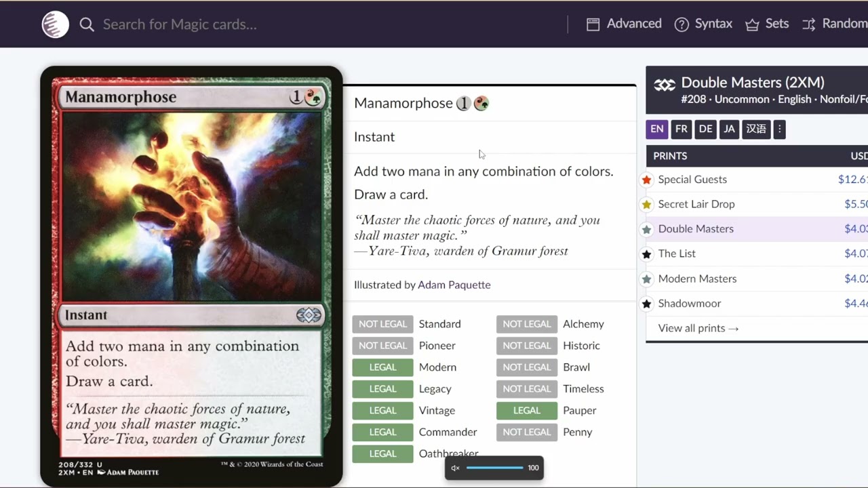Switch to the JA language print
This screenshot has height=488, width=868.
pyautogui.click(x=729, y=129)
